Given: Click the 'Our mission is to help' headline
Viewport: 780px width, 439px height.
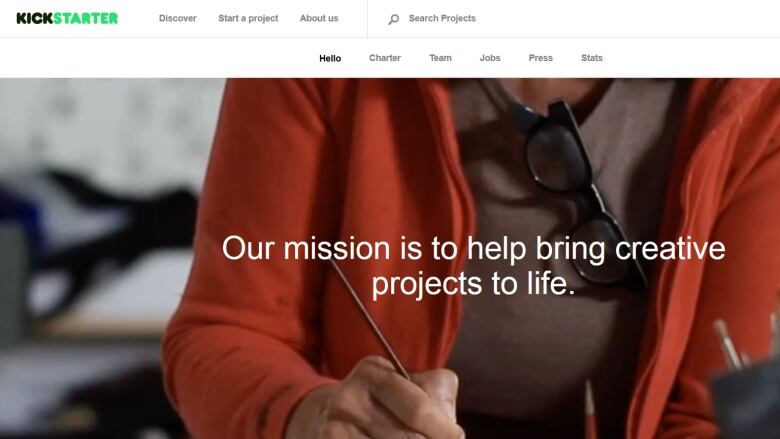Looking at the screenshot, I should pyautogui.click(x=474, y=266).
